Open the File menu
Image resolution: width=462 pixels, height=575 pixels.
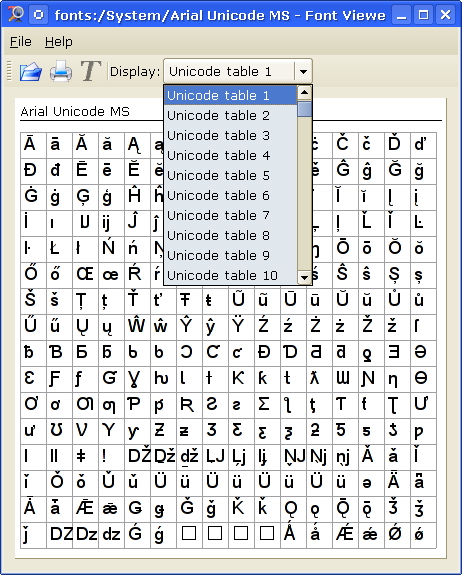tap(21, 42)
